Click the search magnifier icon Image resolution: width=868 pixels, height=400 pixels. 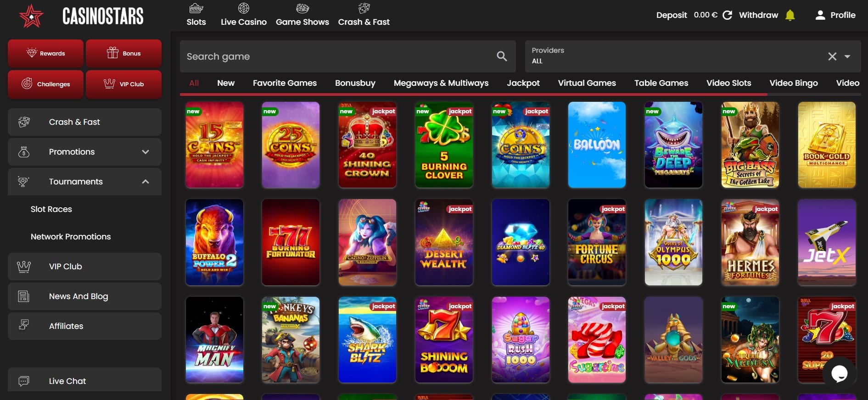(502, 56)
